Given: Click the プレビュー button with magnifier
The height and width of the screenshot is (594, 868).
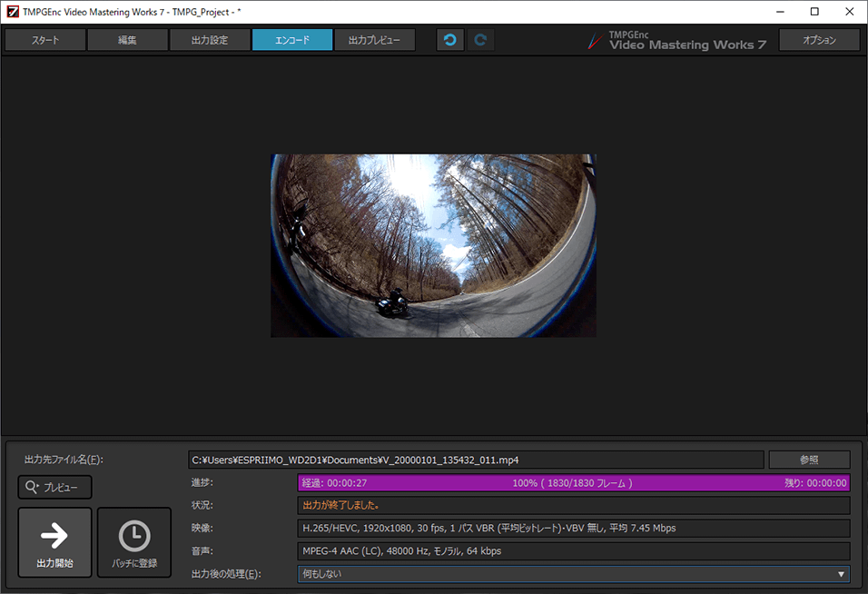Looking at the screenshot, I should (54, 487).
